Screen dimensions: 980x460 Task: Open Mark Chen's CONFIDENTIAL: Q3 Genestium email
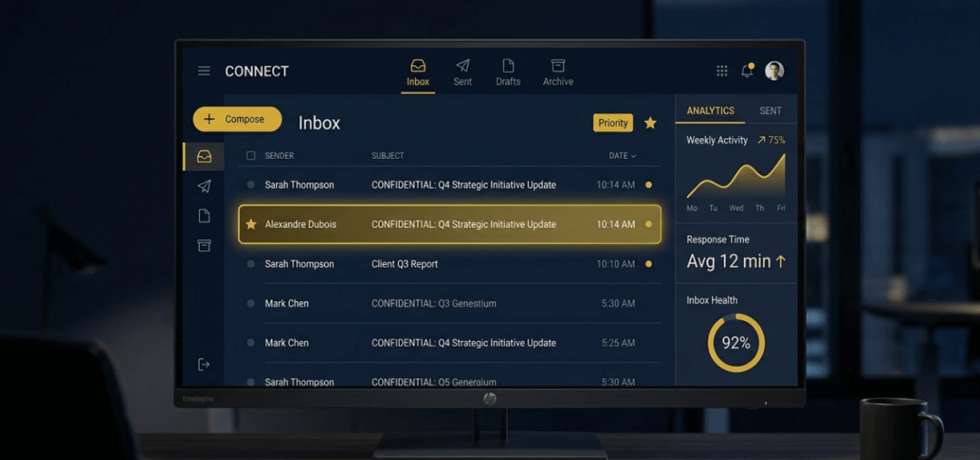(x=433, y=304)
